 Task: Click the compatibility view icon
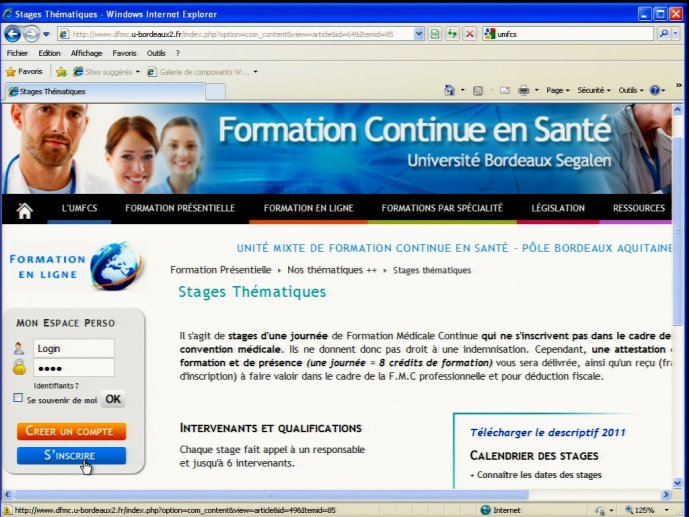(435, 34)
